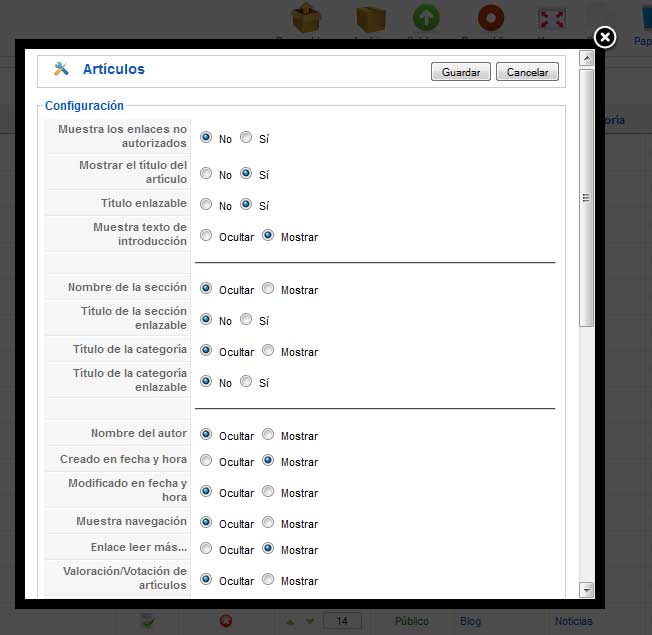Image resolution: width=652 pixels, height=635 pixels.
Task: Click the Título enlazable label
Action: click(144, 203)
